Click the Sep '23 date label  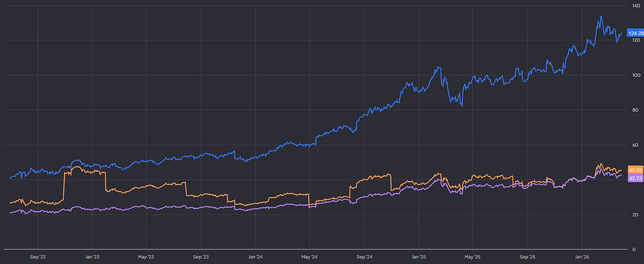pos(201,257)
